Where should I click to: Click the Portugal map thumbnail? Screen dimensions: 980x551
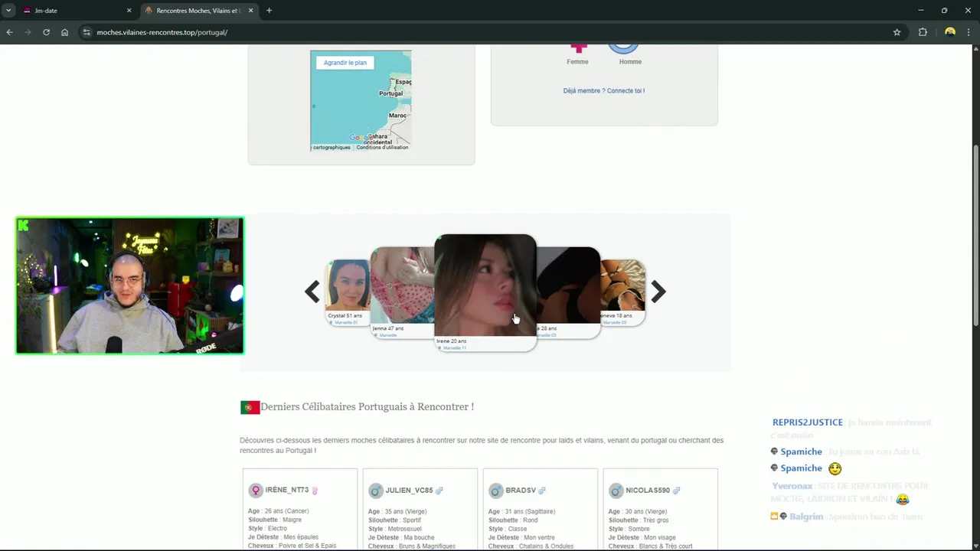tap(361, 100)
